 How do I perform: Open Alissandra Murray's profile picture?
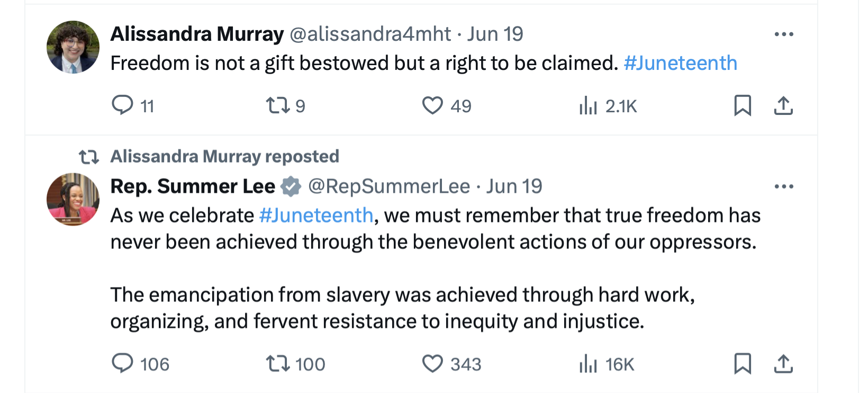point(73,47)
